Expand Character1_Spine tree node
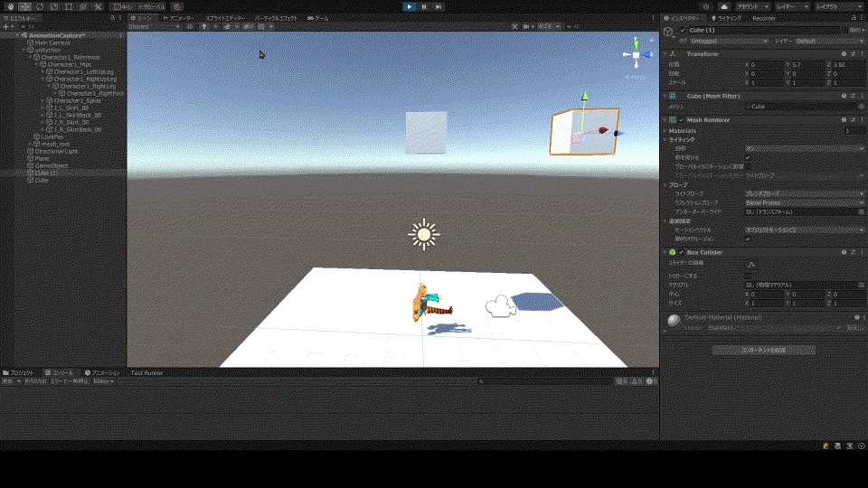Viewport: 868px width, 488px height. click(x=43, y=100)
